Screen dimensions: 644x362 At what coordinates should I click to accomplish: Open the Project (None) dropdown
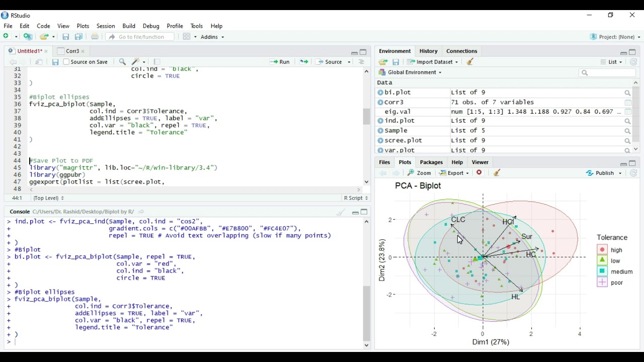click(616, 37)
